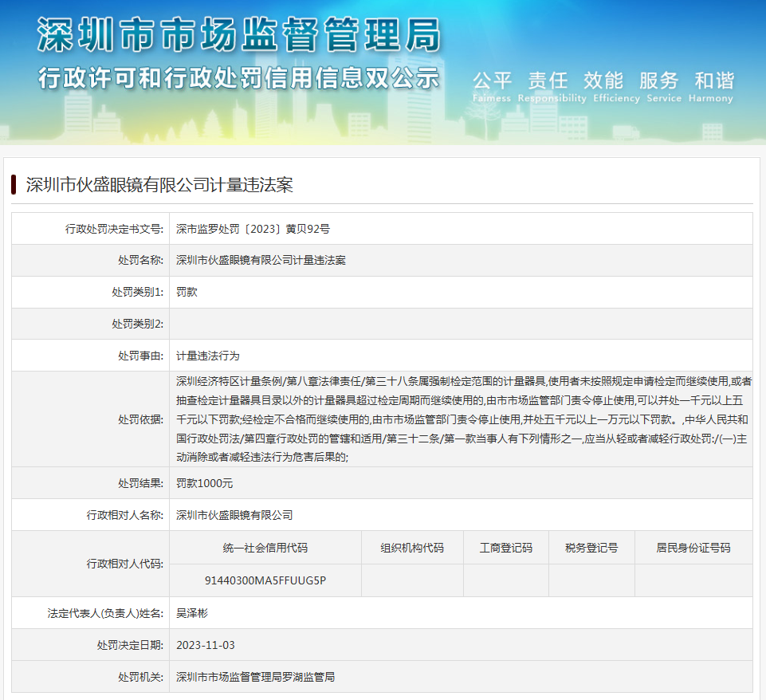The height and width of the screenshot is (700, 766).
Task: Click the 行政相对人名称 company name value
Action: click(234, 515)
